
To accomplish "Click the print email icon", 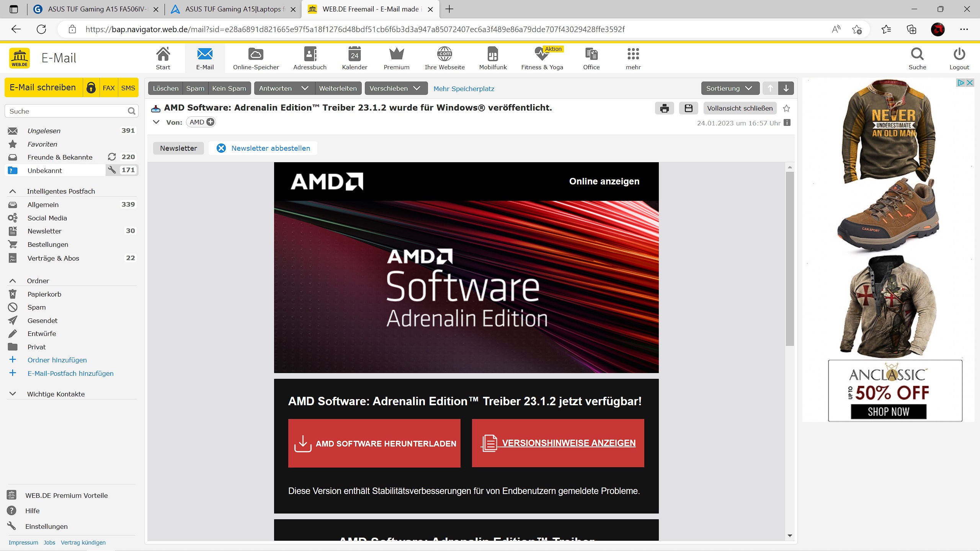I will 664,108.
